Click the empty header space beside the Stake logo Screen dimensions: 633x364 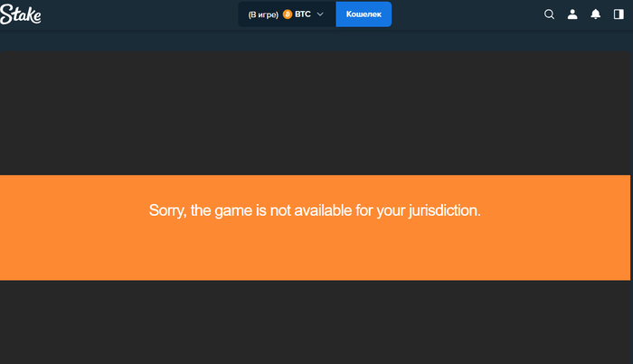tap(139, 14)
